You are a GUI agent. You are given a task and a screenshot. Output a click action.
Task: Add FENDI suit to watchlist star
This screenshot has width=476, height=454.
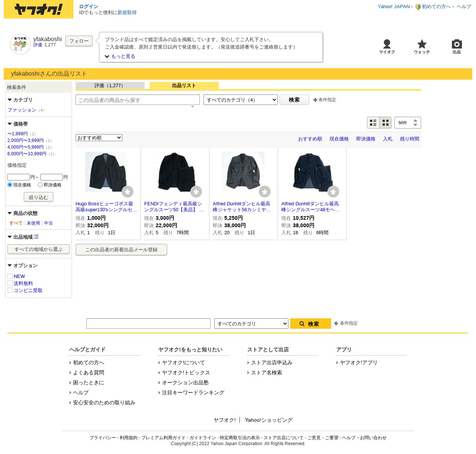tap(196, 192)
